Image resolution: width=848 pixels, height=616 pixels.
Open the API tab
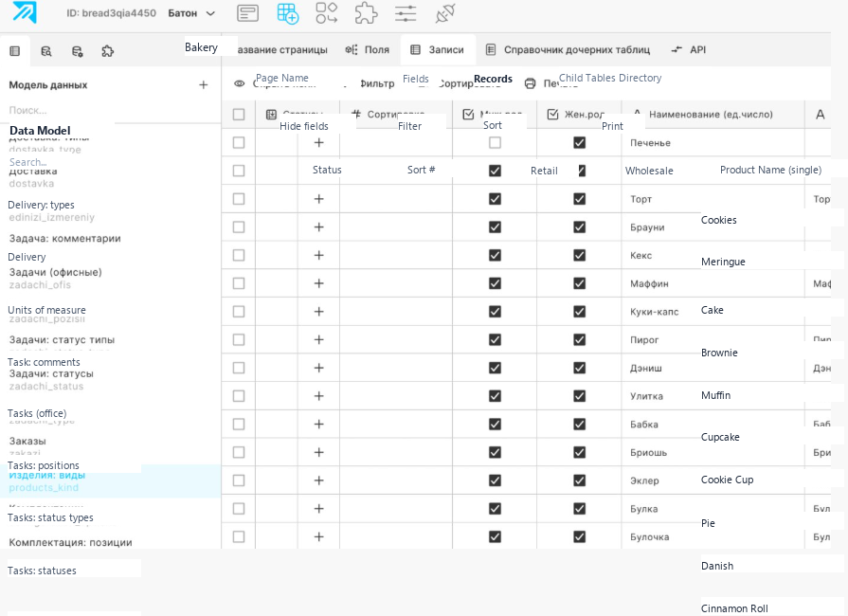tap(689, 50)
